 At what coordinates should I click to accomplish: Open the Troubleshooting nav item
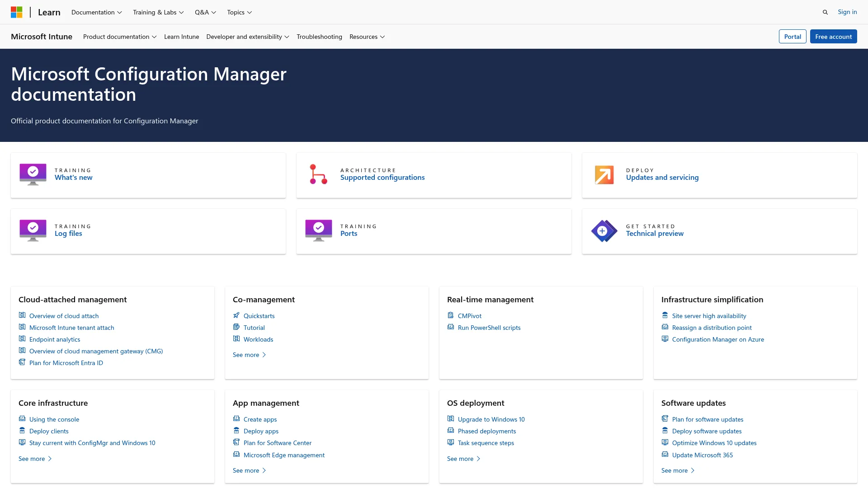pyautogui.click(x=319, y=37)
